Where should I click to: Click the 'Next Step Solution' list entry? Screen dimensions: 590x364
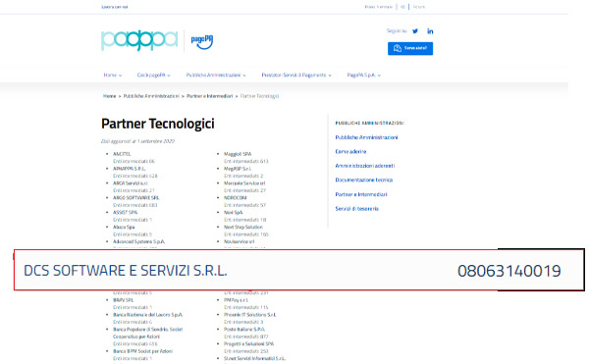click(243, 227)
